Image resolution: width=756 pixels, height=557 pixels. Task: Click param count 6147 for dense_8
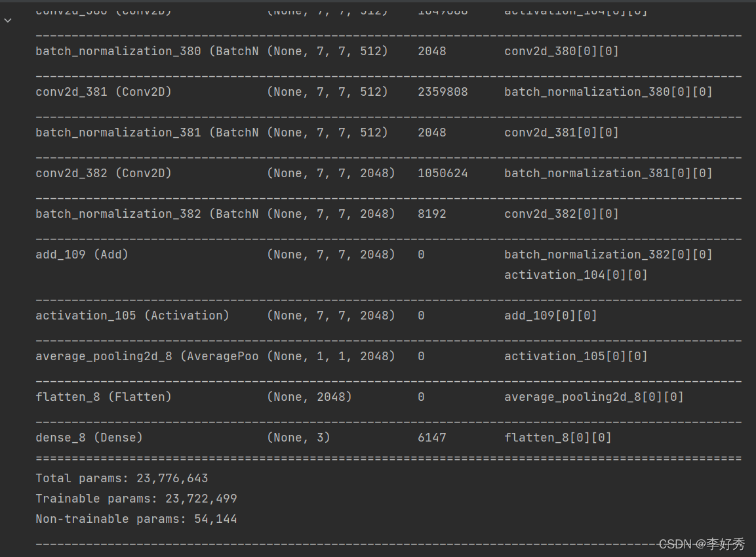coord(432,438)
